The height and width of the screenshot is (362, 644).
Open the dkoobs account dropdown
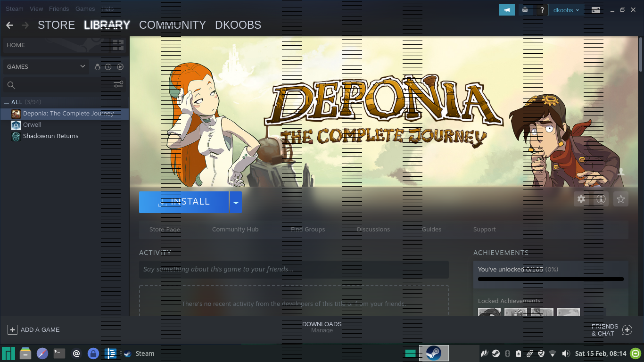pos(566,10)
